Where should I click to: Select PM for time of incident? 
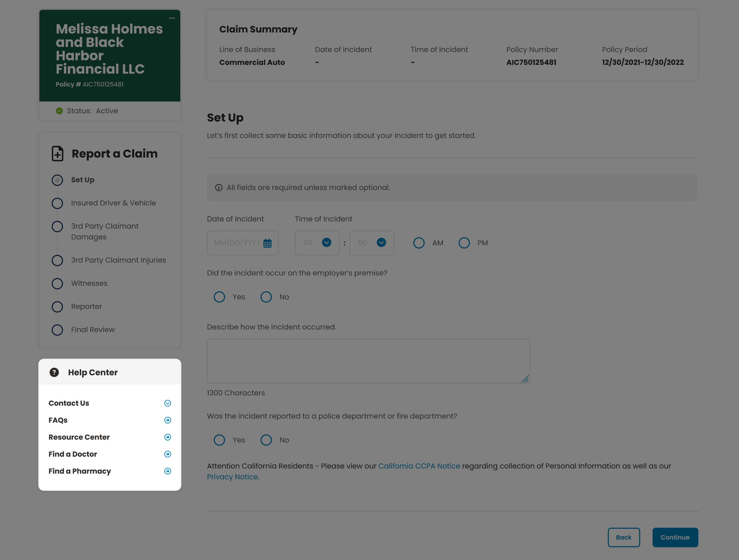point(464,243)
